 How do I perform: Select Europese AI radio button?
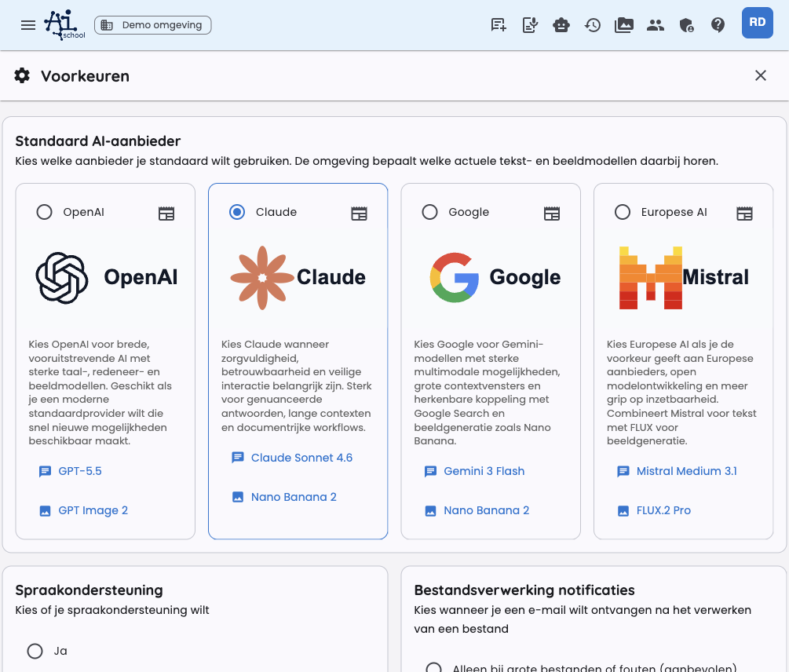[x=623, y=212]
